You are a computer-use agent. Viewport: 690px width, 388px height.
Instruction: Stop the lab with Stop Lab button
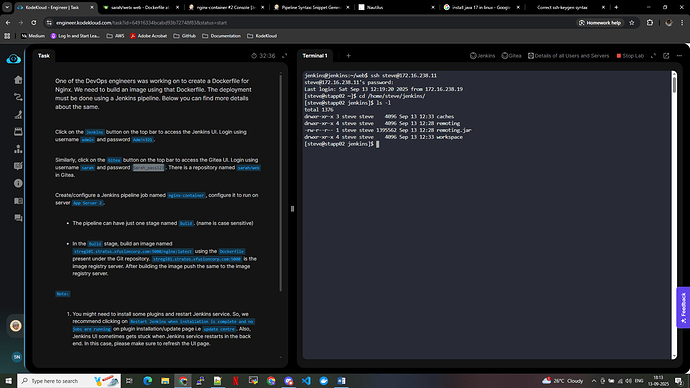pyautogui.click(x=630, y=56)
